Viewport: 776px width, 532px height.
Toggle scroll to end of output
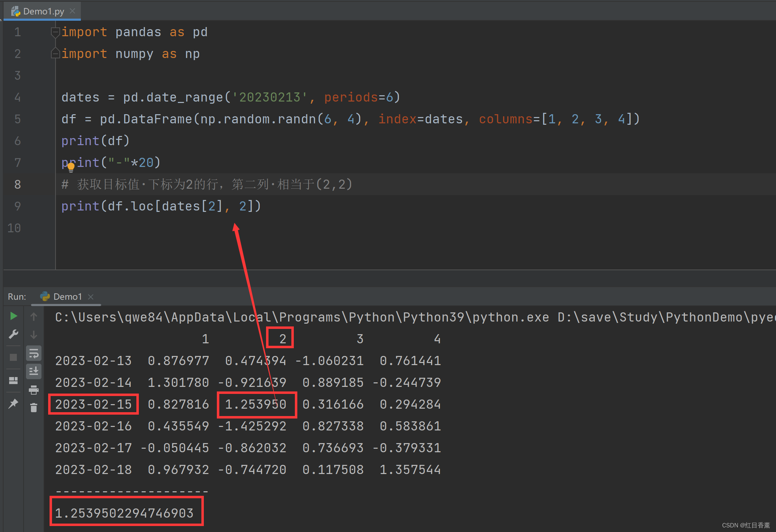(x=34, y=371)
